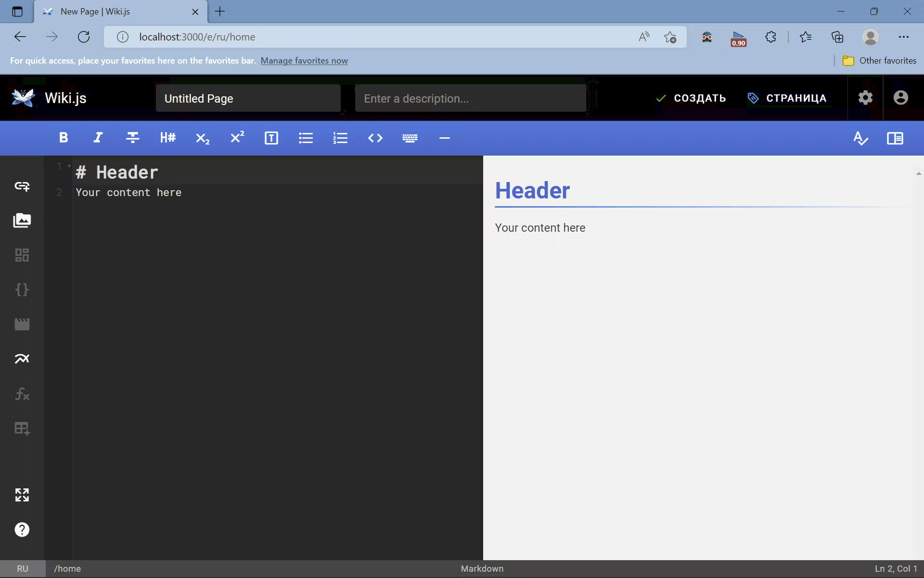Insert a link using the sidebar icon
The height and width of the screenshot is (578, 924).
[x=22, y=186]
